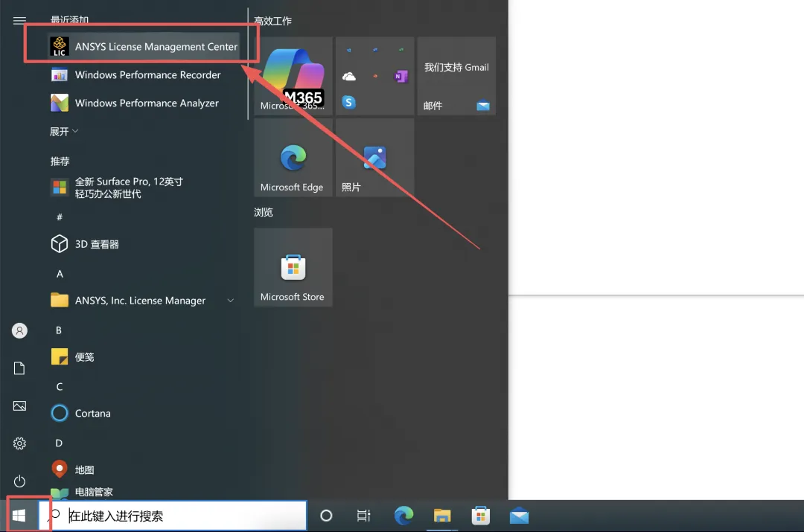804x532 pixels.
Task: Open the 照片 photos tile
Action: click(374, 158)
